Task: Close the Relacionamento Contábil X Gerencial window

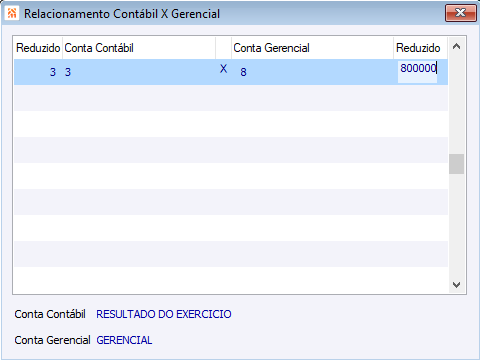Action: [461, 13]
